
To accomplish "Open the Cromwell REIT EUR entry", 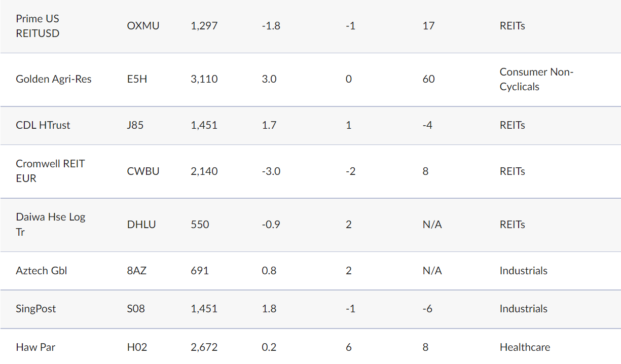I will pyautogui.click(x=50, y=171).
